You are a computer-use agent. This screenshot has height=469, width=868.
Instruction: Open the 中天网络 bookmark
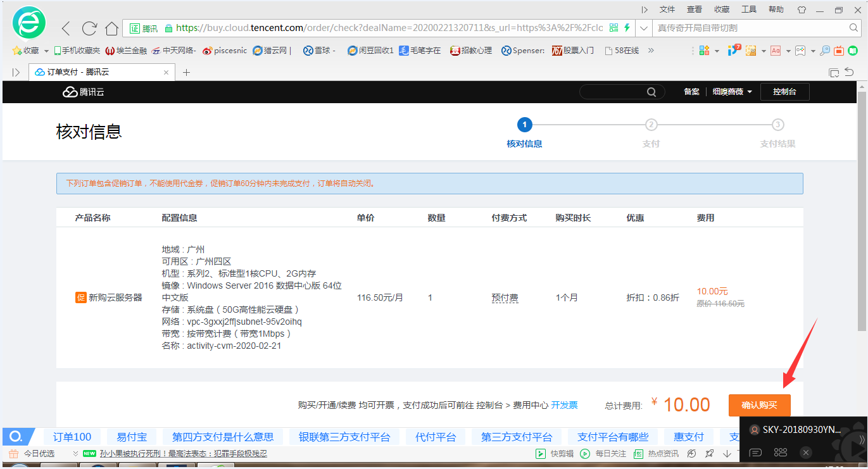tap(174, 51)
